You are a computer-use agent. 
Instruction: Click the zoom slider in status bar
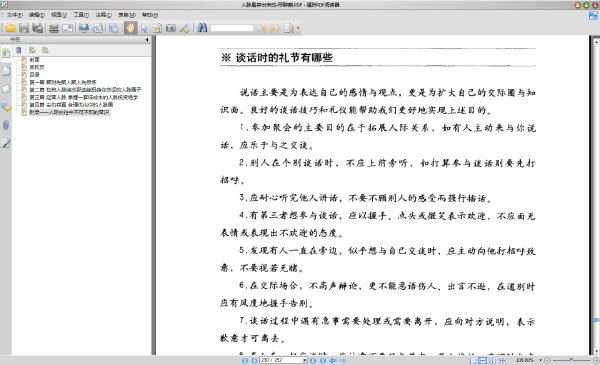571,360
